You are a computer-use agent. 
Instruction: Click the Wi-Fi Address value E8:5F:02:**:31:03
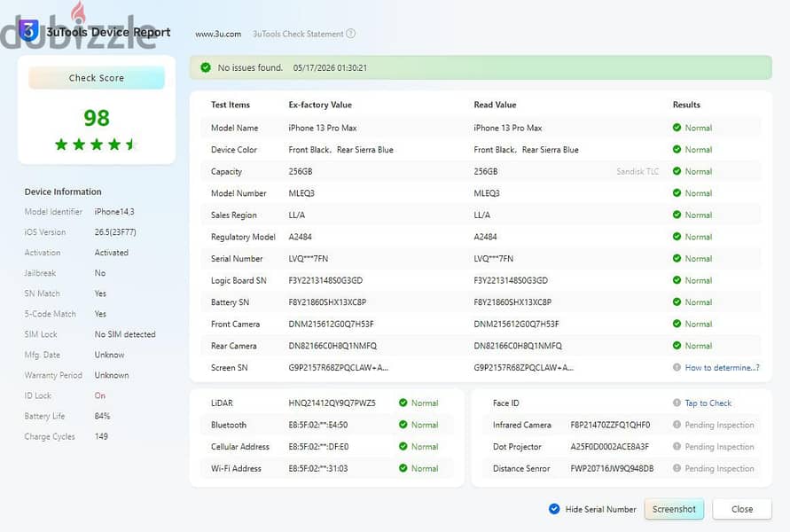(x=318, y=468)
